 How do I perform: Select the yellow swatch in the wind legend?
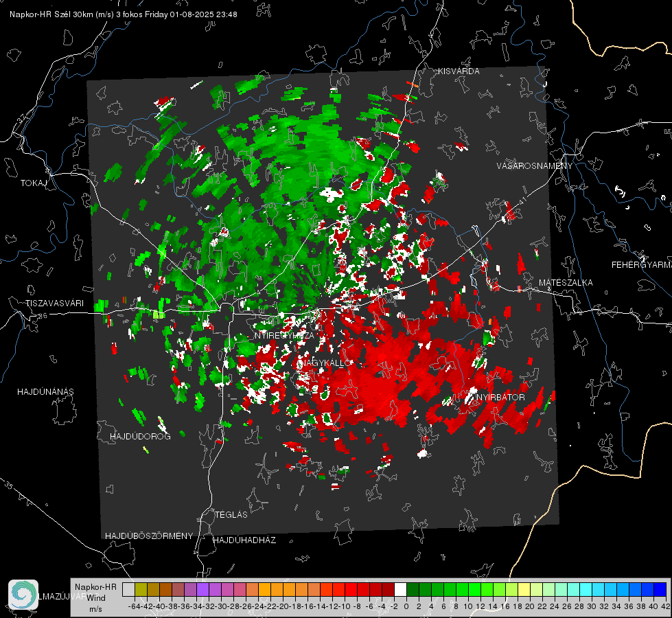click(524, 589)
